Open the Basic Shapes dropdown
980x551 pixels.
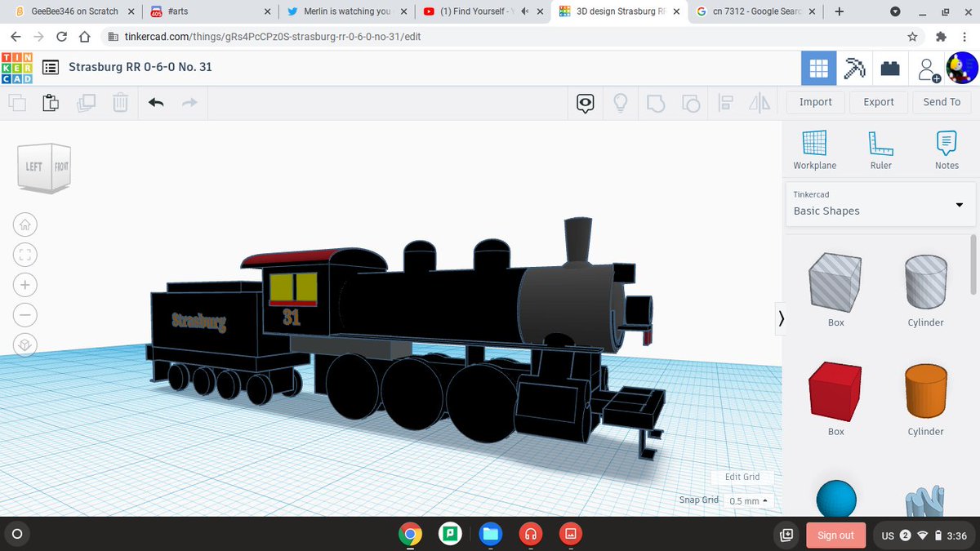pos(879,204)
